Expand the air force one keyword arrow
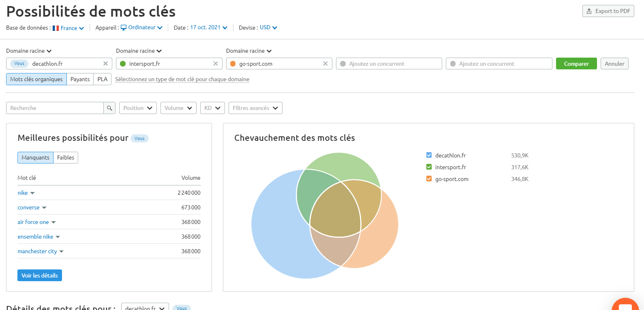The image size is (644, 310). pos(53,222)
